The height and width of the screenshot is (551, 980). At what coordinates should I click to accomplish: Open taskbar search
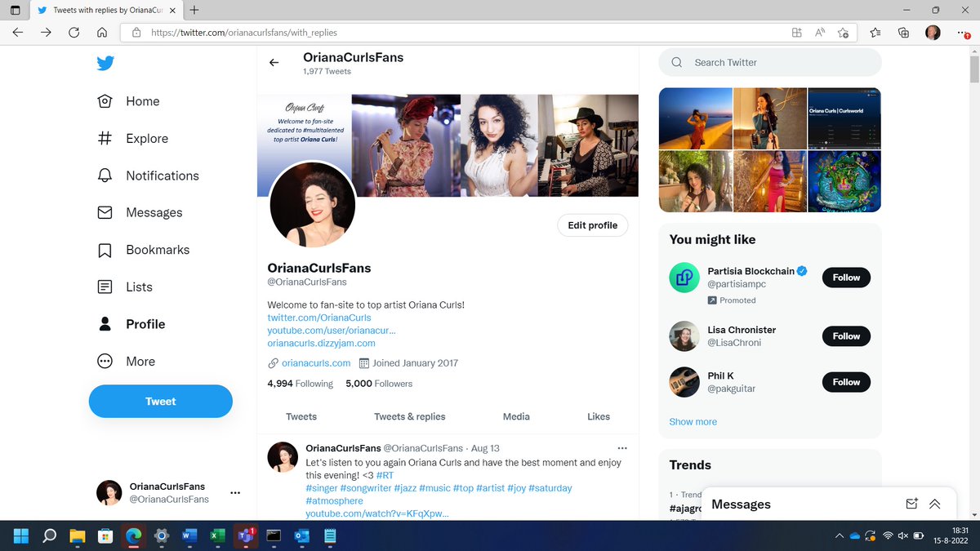click(x=49, y=536)
